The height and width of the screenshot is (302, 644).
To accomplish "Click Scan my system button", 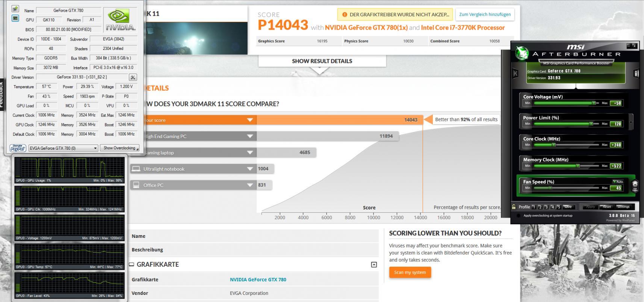I will tap(410, 272).
